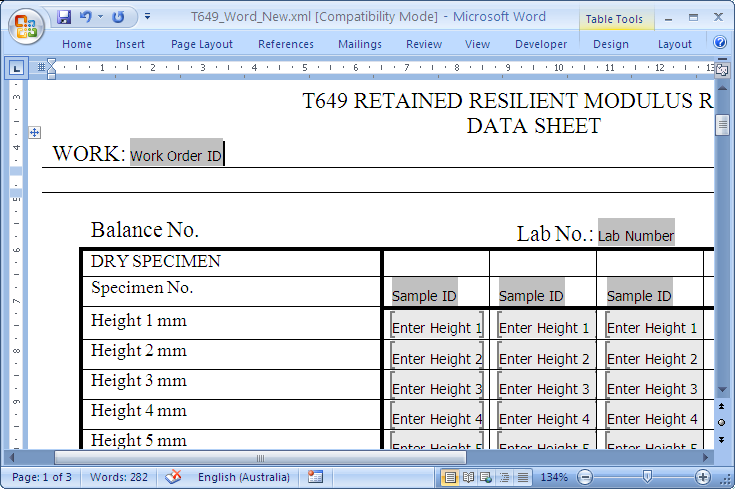Toggle the ruler display button

click(722, 69)
